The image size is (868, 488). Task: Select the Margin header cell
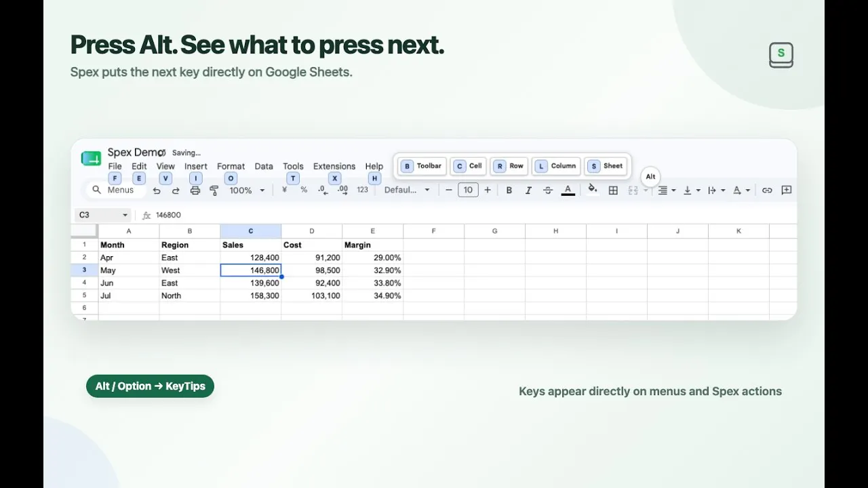[373, 245]
